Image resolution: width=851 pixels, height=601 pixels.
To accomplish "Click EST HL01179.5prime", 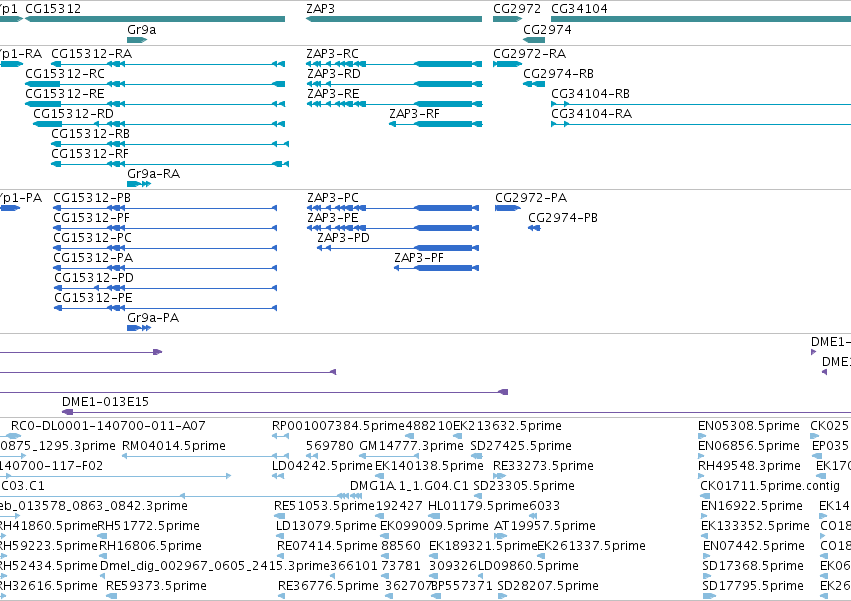I will (x=479, y=506).
